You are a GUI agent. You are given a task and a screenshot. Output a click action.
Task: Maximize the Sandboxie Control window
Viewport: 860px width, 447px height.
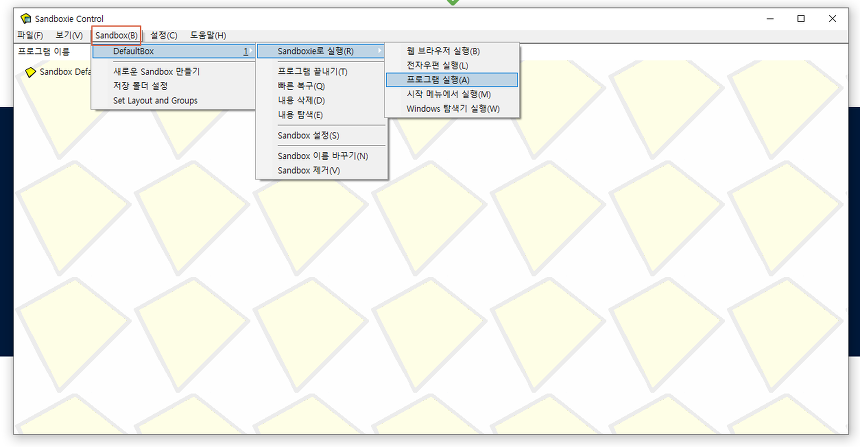point(801,18)
